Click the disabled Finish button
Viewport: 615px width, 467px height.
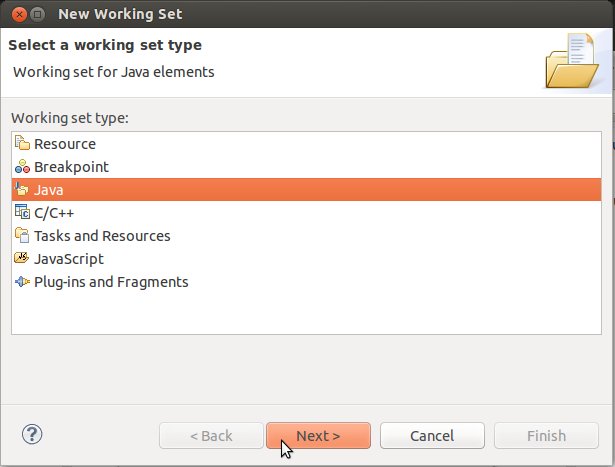coord(546,436)
